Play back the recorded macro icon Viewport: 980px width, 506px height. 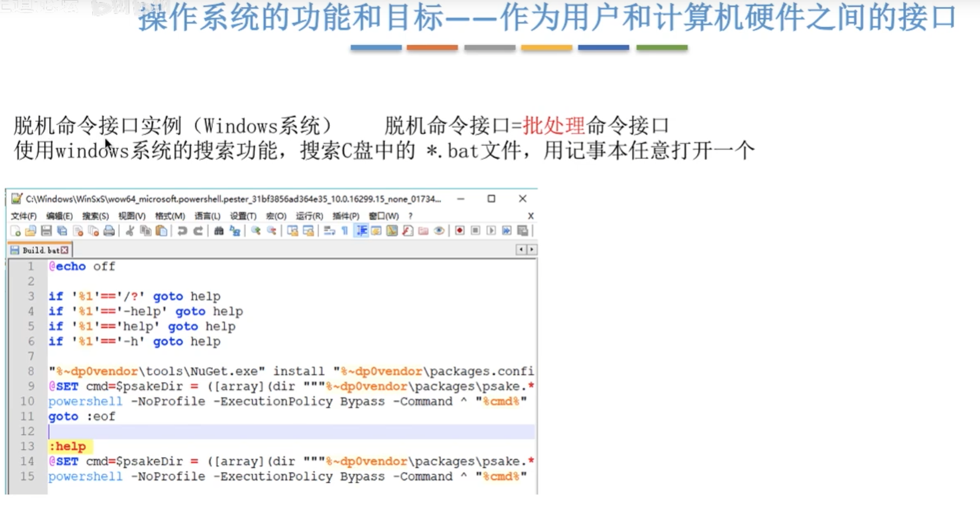[491, 231]
